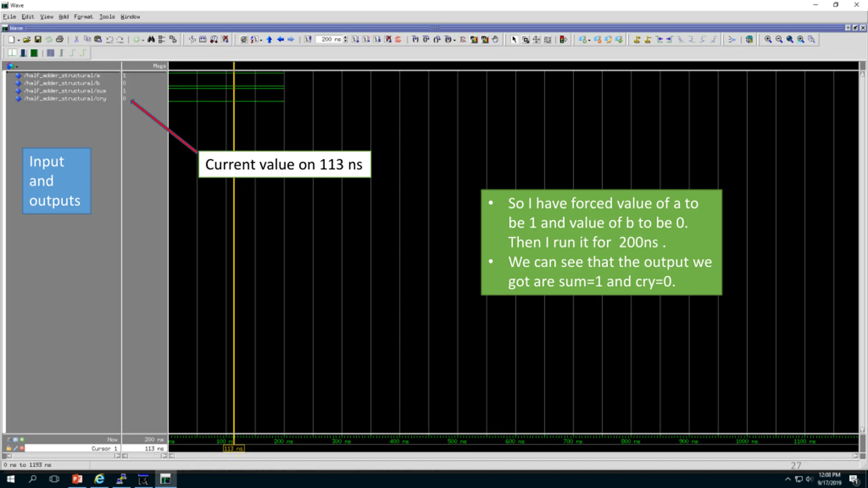Image resolution: width=868 pixels, height=488 pixels.
Task: Click the Undo arrow icon
Action: (109, 40)
